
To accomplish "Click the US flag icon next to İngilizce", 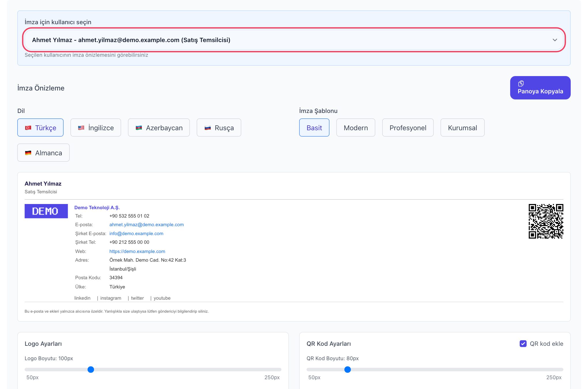I will [x=81, y=128].
